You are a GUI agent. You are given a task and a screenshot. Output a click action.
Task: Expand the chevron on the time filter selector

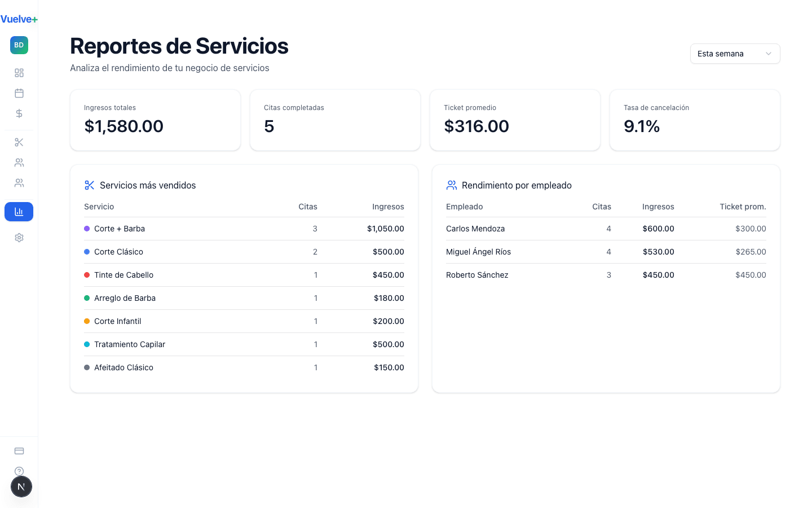click(x=768, y=54)
